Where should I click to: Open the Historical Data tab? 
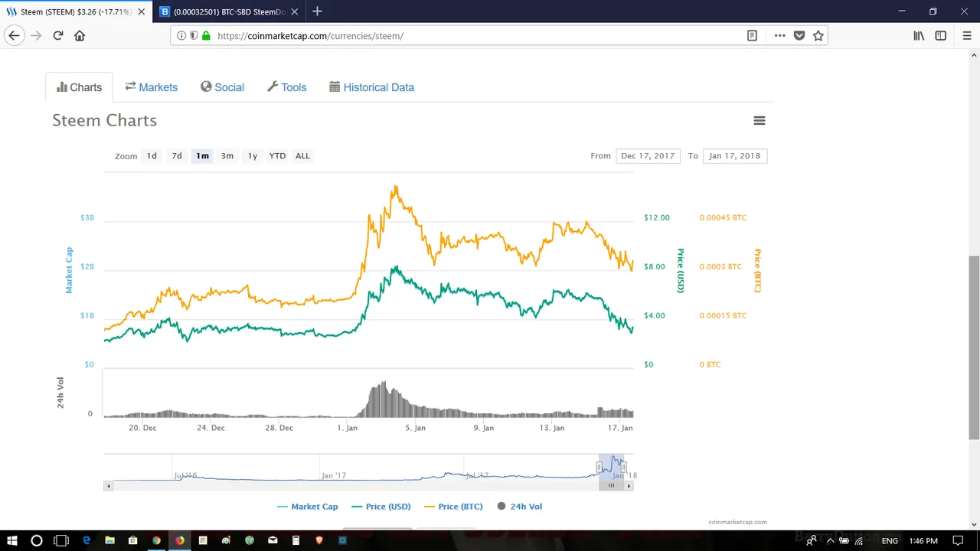[372, 87]
